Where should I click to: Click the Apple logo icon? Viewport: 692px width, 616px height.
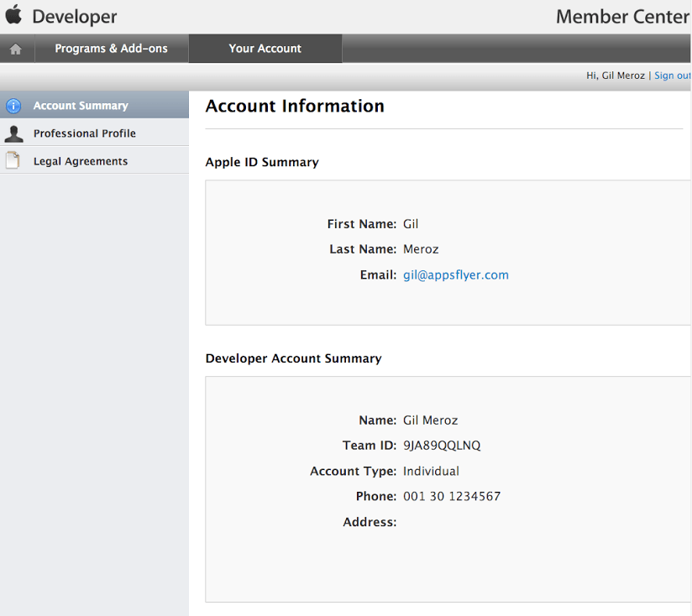[x=13, y=14]
